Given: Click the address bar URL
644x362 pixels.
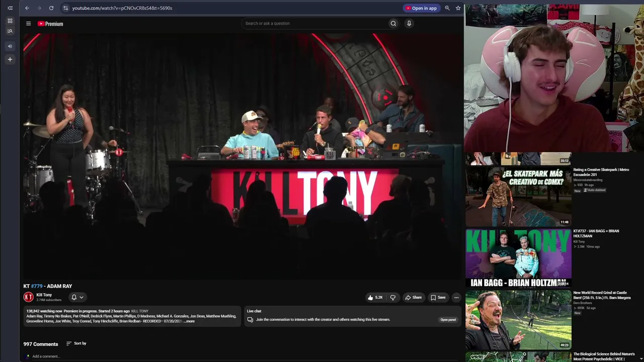Looking at the screenshot, I should (122, 8).
